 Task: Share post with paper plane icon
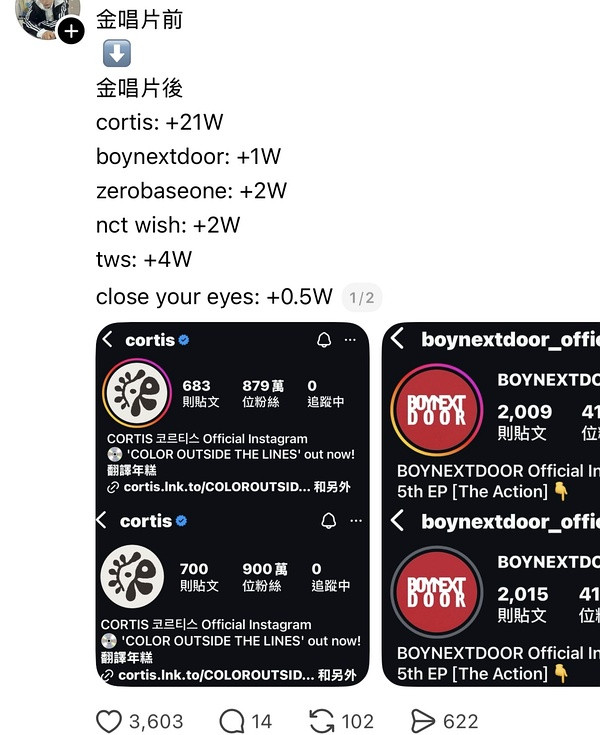(x=423, y=721)
